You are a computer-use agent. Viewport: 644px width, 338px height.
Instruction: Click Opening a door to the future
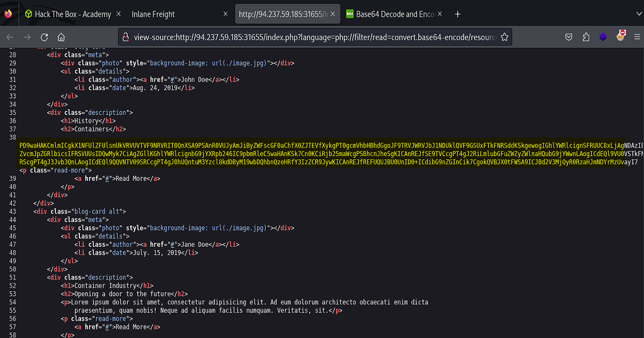point(122,293)
